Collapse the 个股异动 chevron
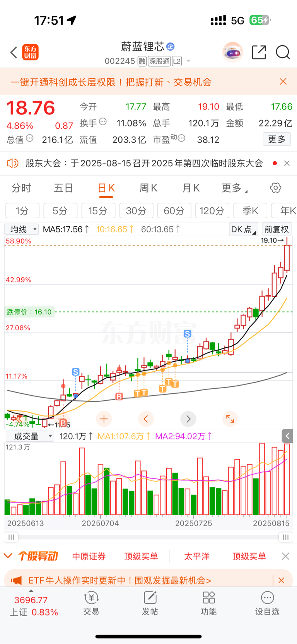The width and height of the screenshot is (297, 644). click(x=8, y=556)
